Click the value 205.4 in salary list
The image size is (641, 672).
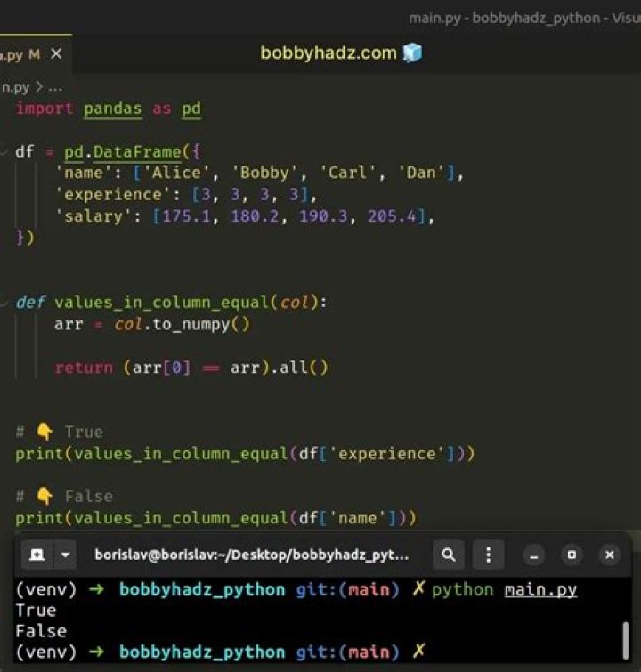[392, 216]
